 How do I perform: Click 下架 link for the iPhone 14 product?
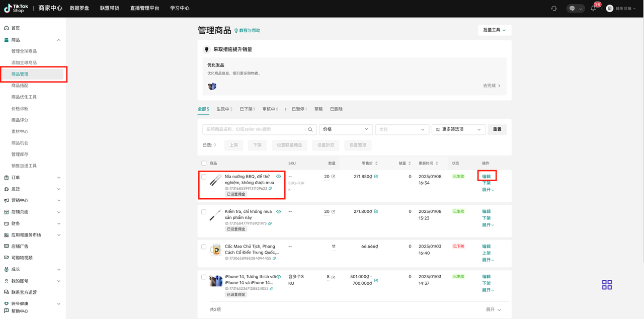click(486, 283)
